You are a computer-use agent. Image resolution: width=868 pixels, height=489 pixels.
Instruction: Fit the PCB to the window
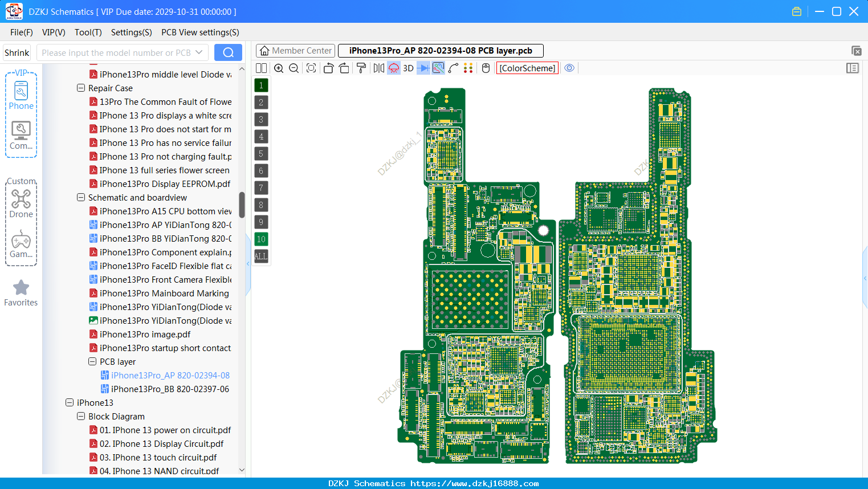click(311, 68)
